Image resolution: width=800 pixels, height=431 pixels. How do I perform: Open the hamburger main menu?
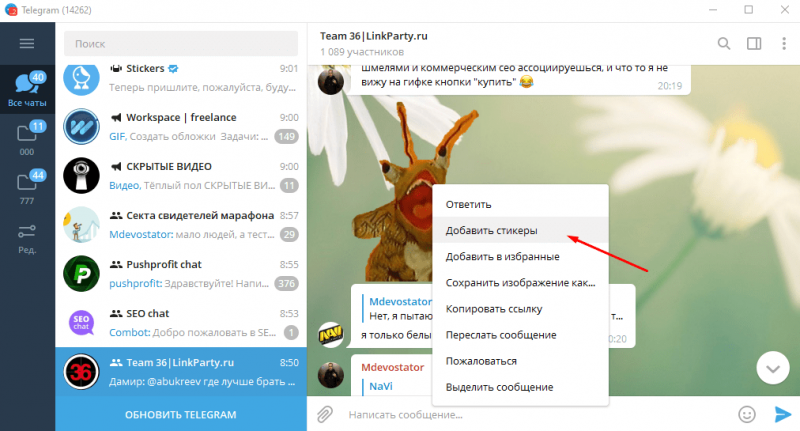(27, 43)
